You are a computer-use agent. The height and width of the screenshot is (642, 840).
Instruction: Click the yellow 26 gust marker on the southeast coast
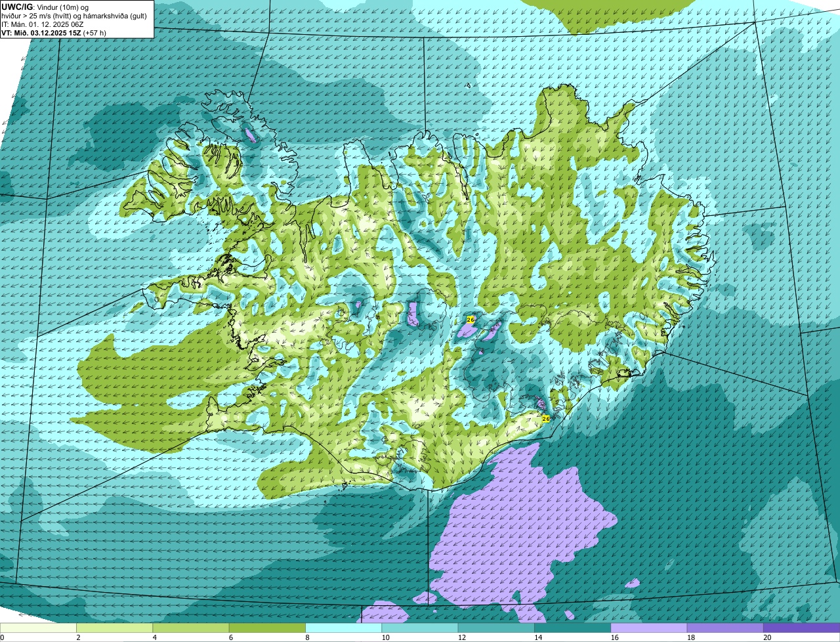coord(545,418)
